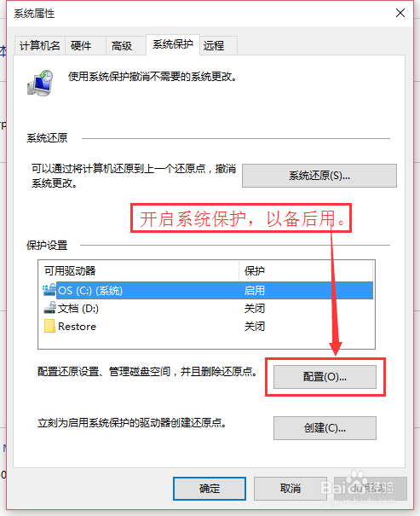Open the 远程 tab
The image size is (420, 516).
(218, 46)
